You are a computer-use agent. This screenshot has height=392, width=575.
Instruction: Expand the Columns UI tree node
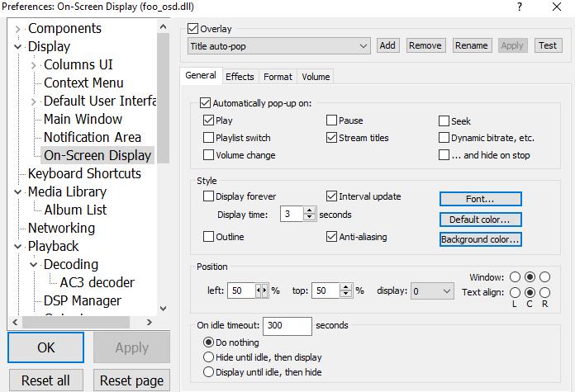[34, 65]
